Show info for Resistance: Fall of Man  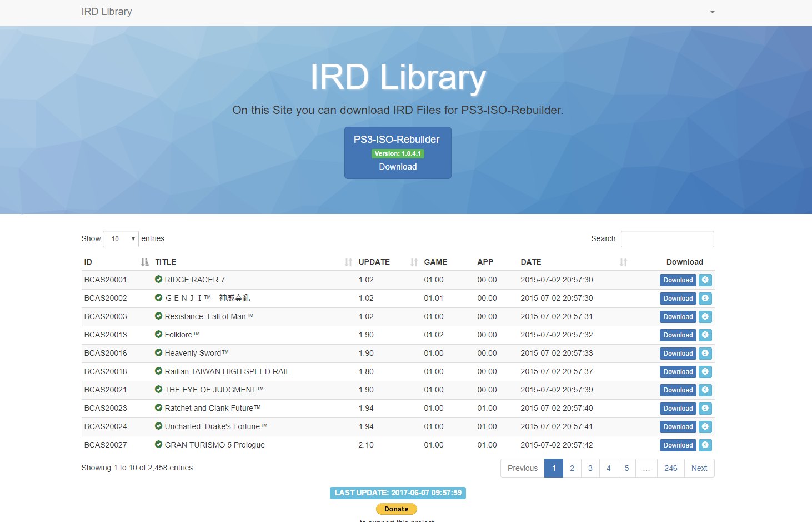click(x=705, y=317)
